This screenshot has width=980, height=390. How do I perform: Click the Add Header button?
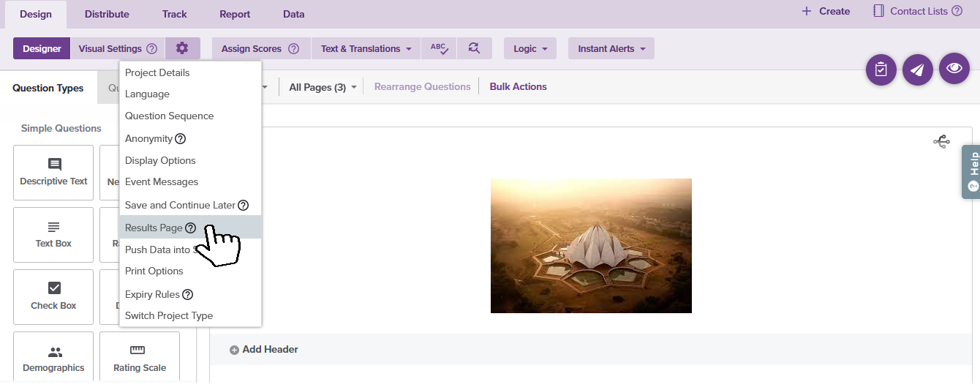pos(264,350)
